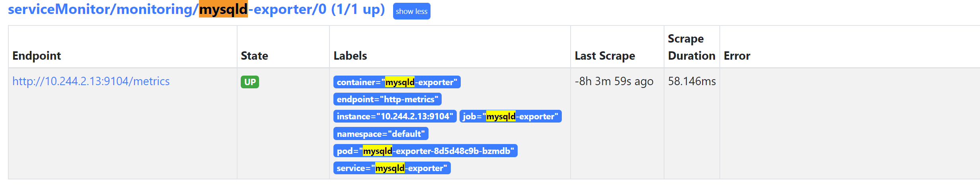
Task: Open the 10.244.2.13:9104/metrics endpoint link
Action: 91,81
